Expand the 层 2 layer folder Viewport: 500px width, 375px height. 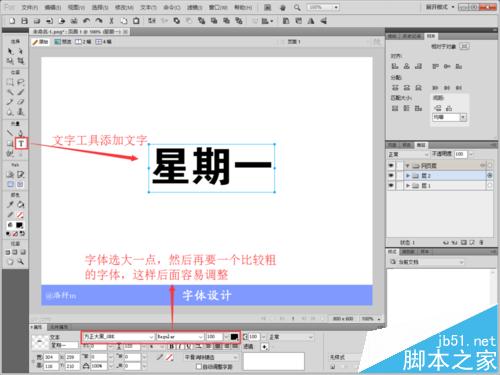point(408,175)
